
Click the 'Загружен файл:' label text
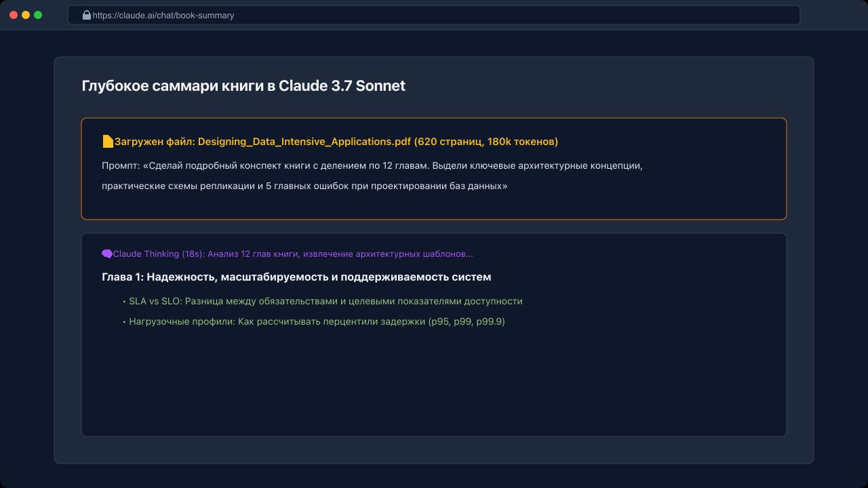[155, 142]
